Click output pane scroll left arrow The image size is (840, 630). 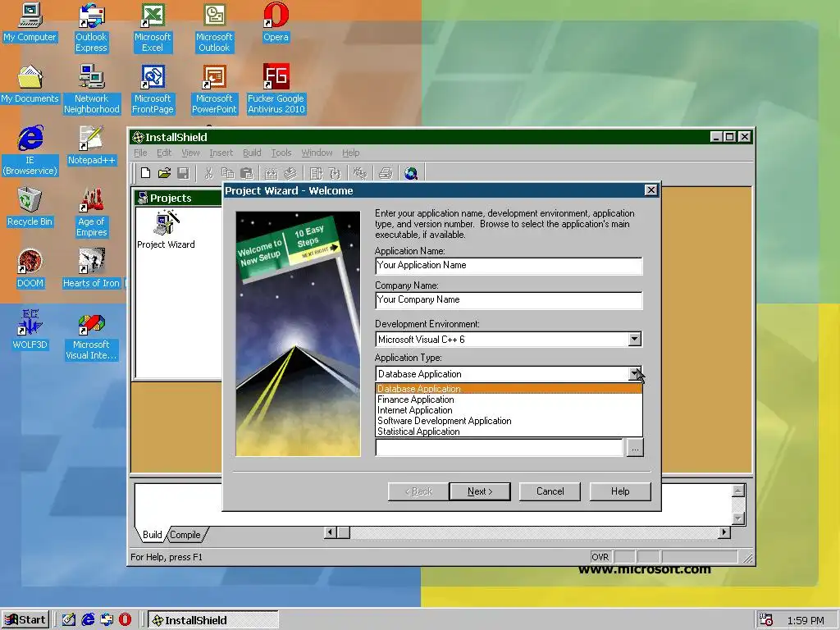330,532
